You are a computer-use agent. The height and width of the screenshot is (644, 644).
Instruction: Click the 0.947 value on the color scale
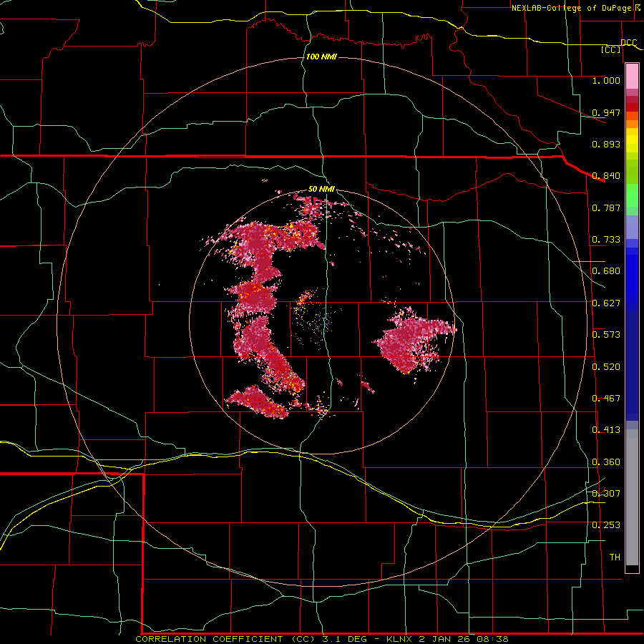pyautogui.click(x=606, y=112)
